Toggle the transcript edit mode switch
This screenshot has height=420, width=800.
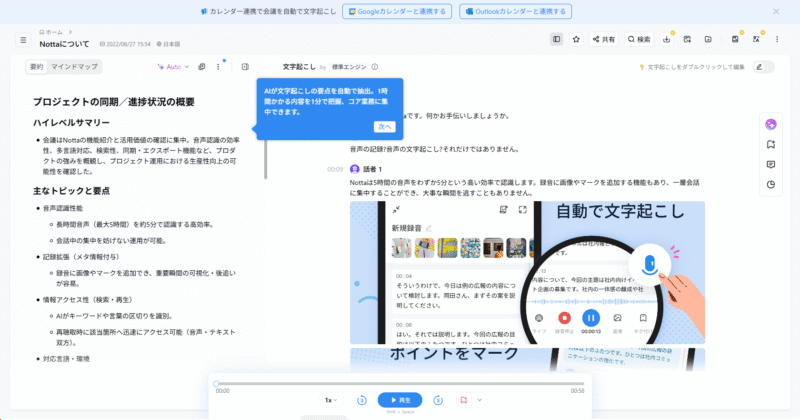click(763, 67)
